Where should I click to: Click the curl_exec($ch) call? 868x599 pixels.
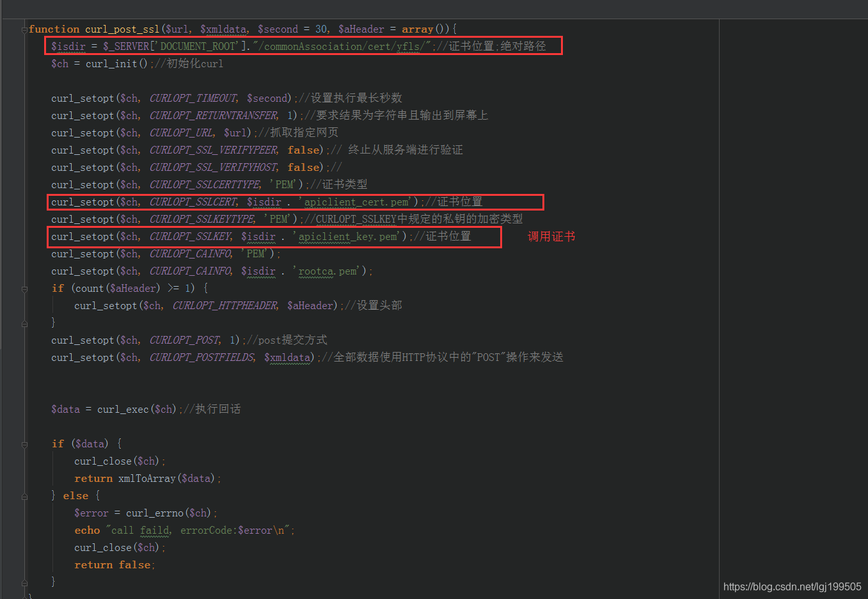[136, 410]
